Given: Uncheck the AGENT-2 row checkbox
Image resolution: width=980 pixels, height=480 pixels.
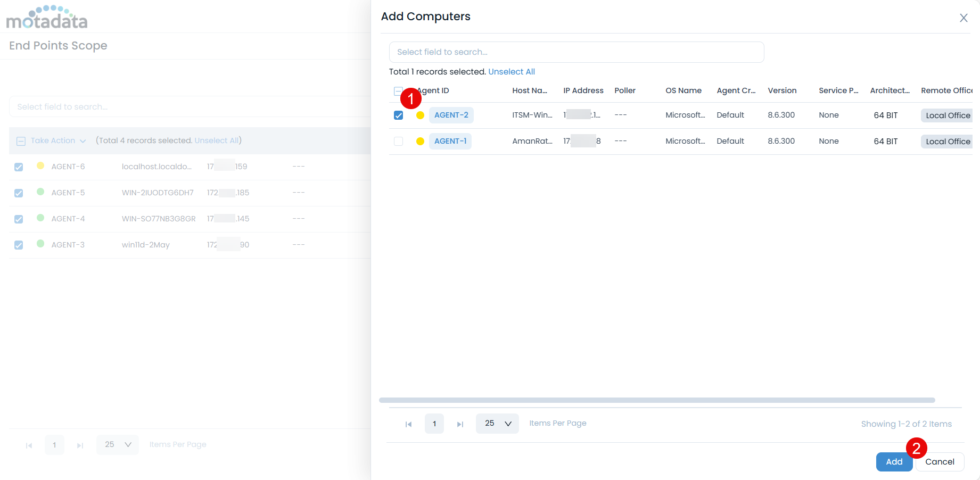Looking at the screenshot, I should pos(398,115).
